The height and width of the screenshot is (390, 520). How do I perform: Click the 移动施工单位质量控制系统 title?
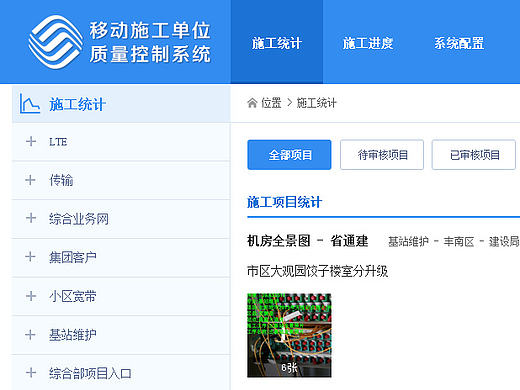150,42
